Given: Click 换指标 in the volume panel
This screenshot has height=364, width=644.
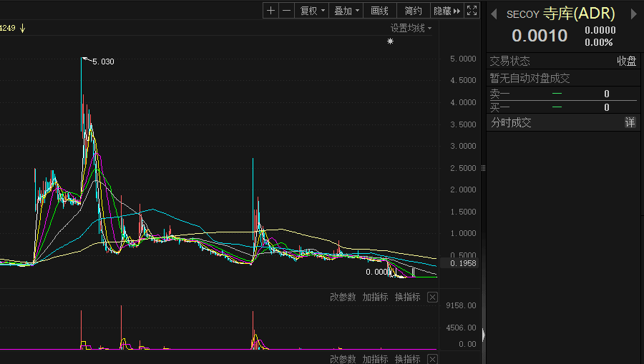Looking at the screenshot, I should click(407, 297).
